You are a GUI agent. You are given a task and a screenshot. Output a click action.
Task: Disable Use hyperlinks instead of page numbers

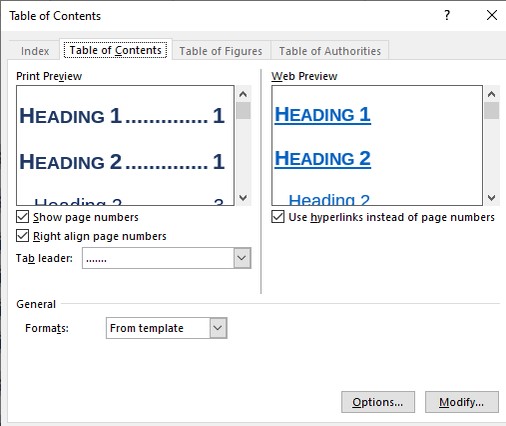(278, 217)
